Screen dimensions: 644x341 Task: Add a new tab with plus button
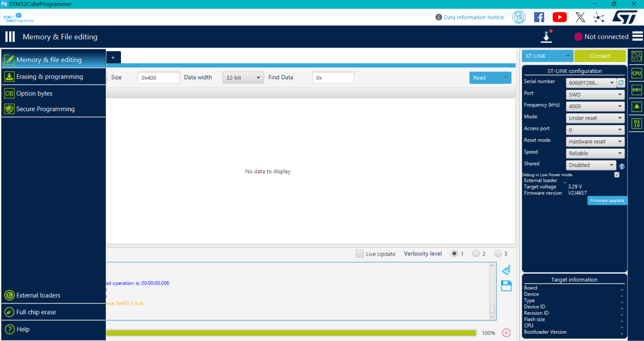(x=113, y=58)
